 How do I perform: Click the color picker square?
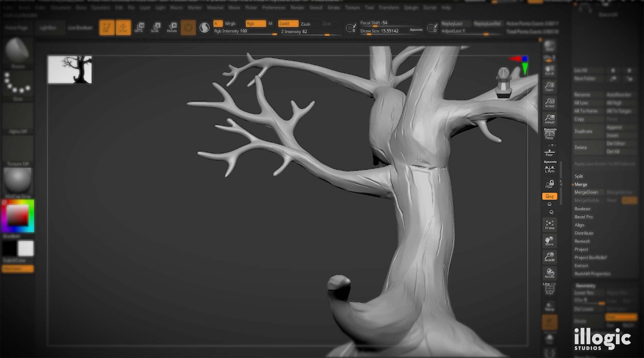point(17,215)
